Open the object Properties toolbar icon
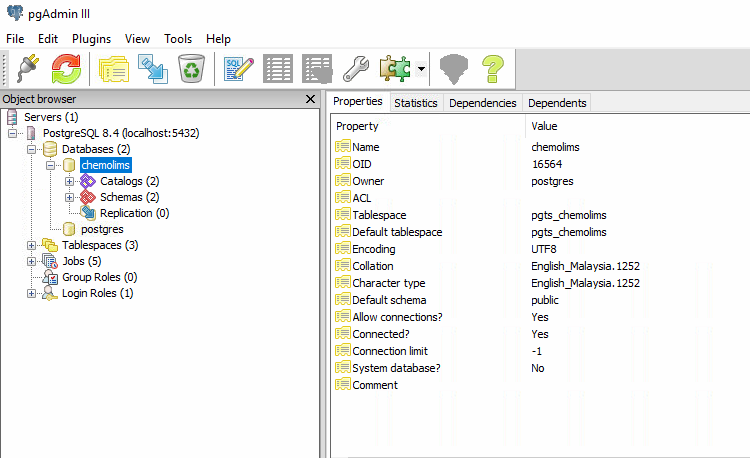 114,68
